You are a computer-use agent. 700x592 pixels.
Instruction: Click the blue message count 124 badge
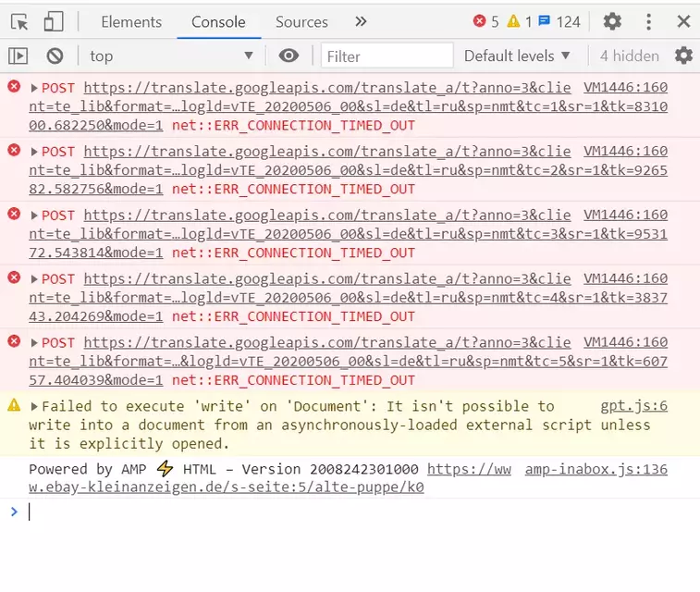point(559,21)
